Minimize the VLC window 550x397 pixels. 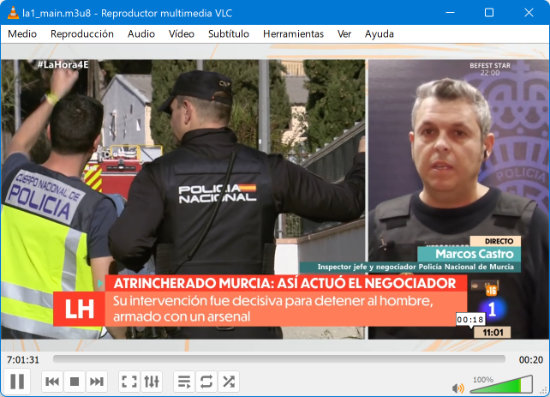pyautogui.click(x=450, y=13)
